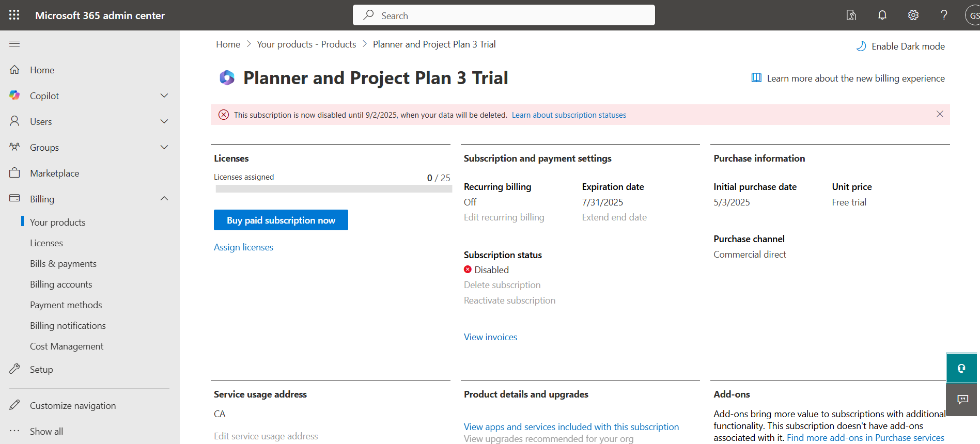
Task: Open the settings gear in header
Action: pyautogui.click(x=913, y=15)
